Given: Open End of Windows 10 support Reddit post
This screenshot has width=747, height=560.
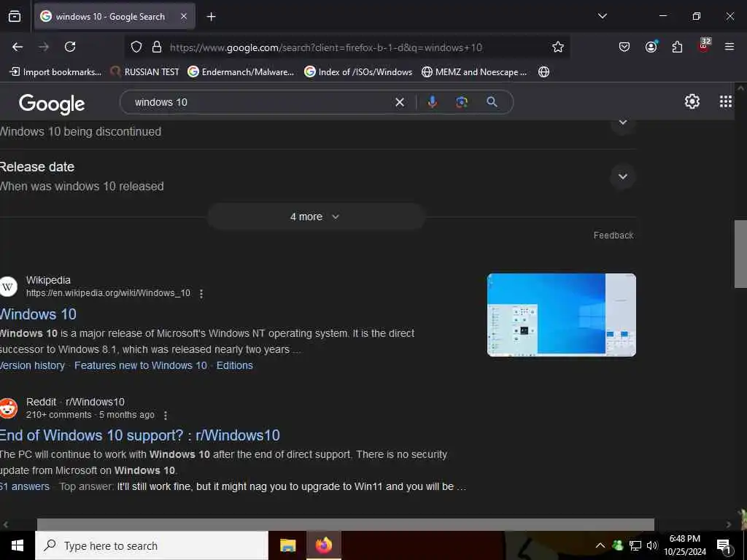Looking at the screenshot, I should pyautogui.click(x=140, y=436).
